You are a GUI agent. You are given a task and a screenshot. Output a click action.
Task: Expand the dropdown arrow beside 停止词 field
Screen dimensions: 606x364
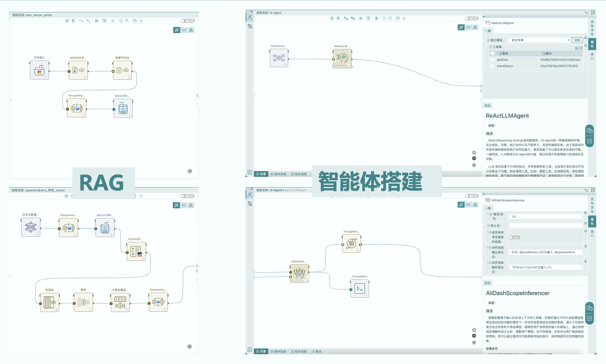pos(586,223)
